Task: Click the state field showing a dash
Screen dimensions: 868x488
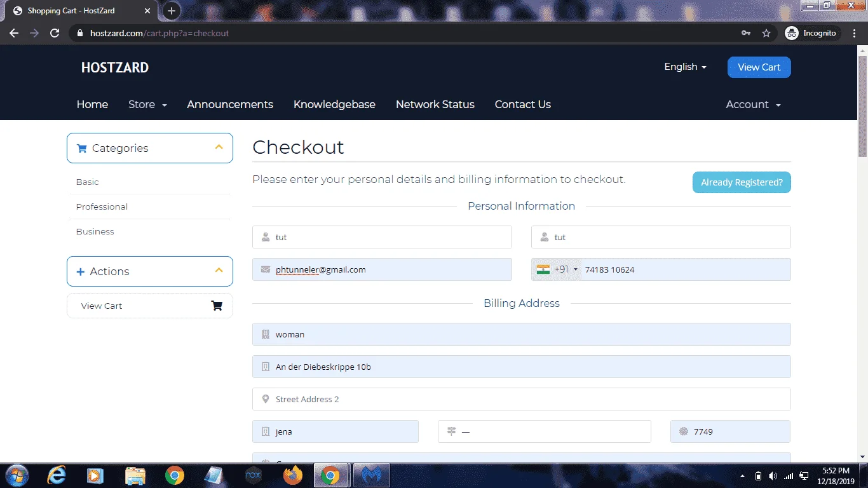Action: pos(545,431)
